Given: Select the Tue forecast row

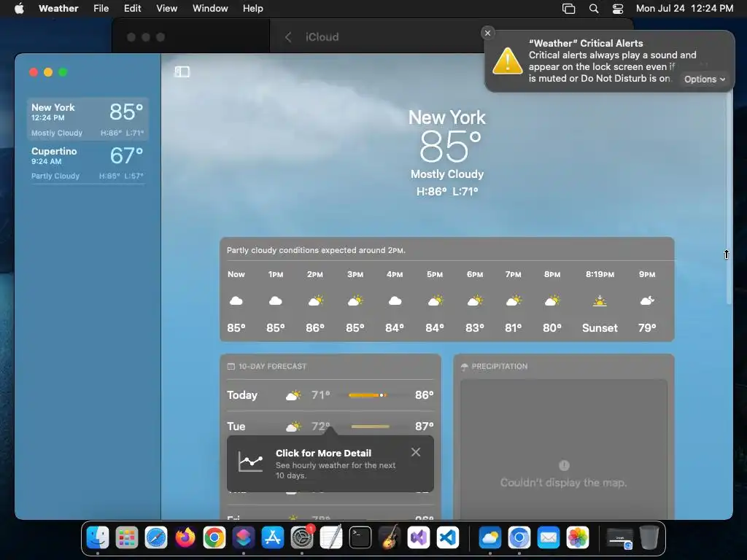Looking at the screenshot, I should click(x=330, y=426).
